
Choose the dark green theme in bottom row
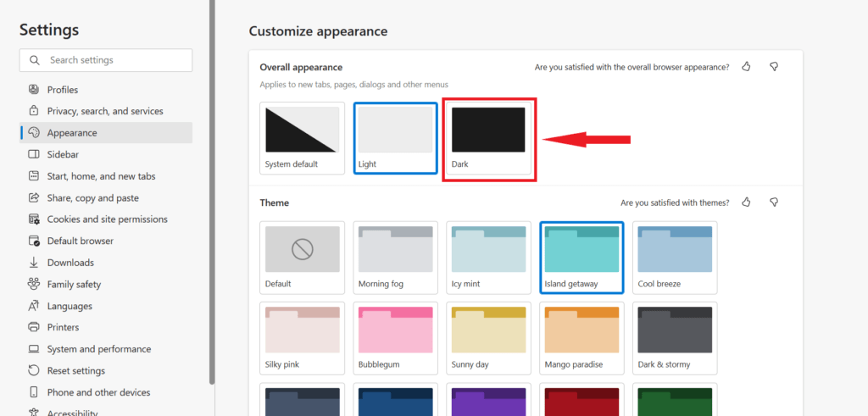675,399
